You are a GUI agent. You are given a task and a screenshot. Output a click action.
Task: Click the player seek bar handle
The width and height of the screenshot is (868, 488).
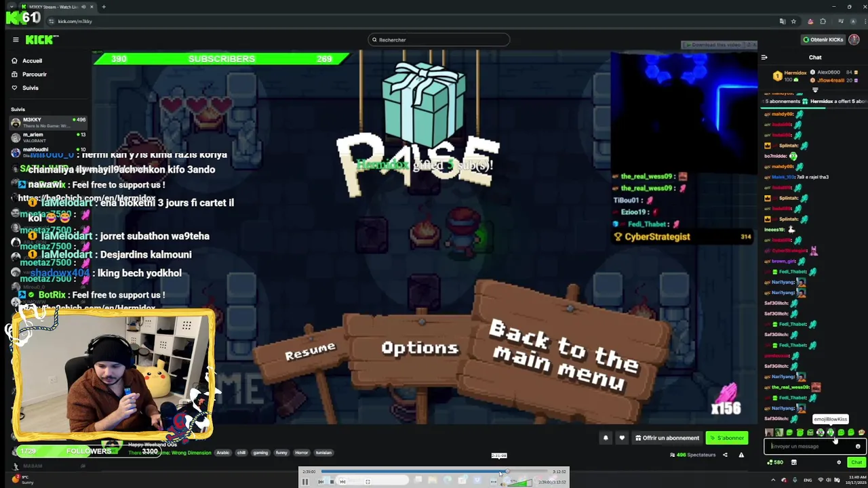(507, 471)
